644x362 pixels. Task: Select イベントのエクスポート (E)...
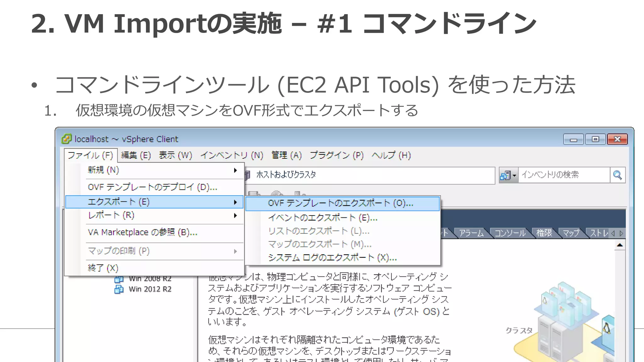[342, 218]
